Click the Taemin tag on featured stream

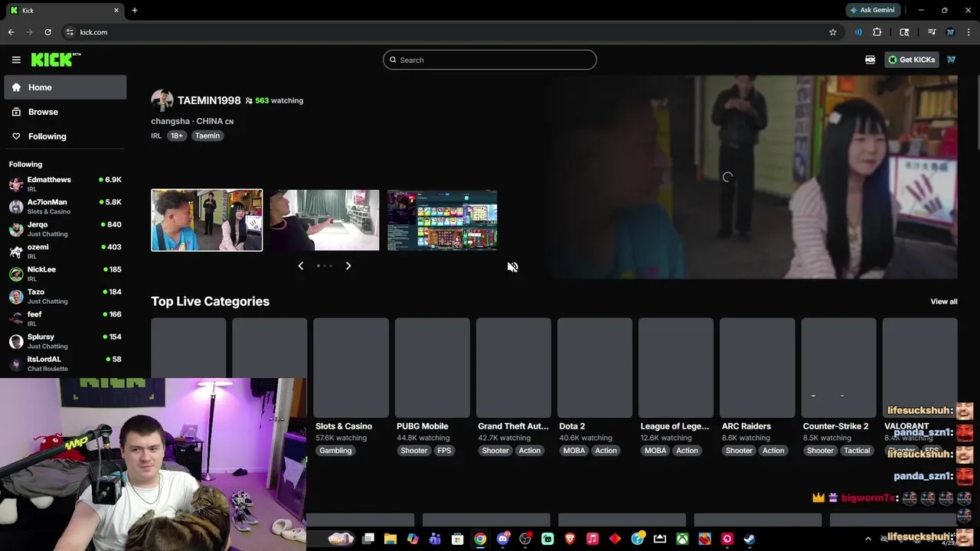(207, 135)
